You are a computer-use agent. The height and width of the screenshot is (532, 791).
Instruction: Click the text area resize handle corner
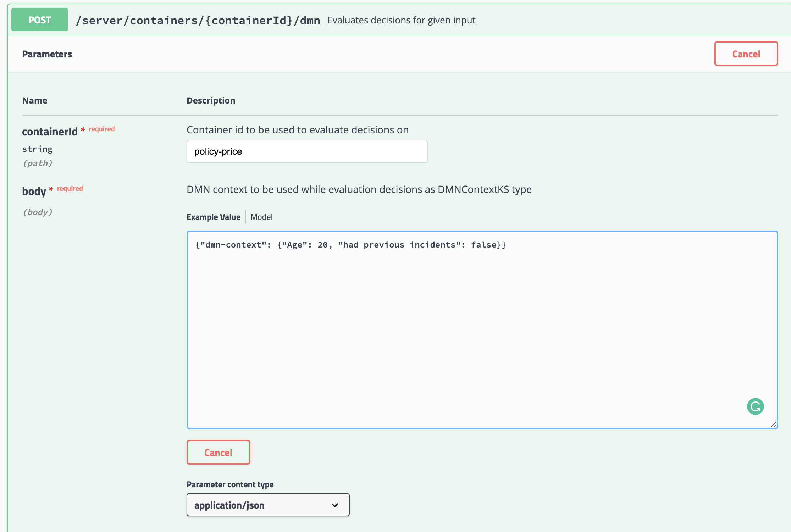774,424
